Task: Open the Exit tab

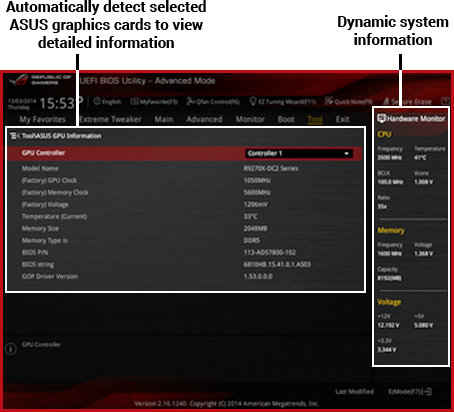Action: [x=343, y=119]
